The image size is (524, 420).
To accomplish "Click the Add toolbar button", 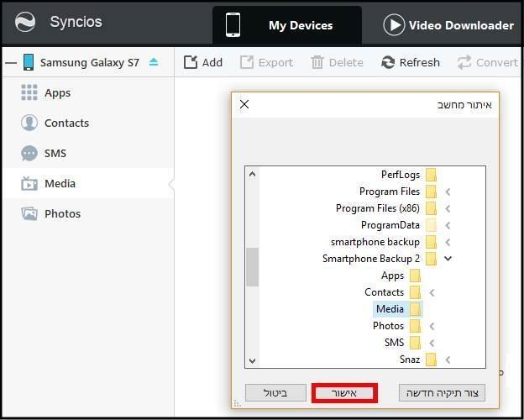I will (203, 62).
